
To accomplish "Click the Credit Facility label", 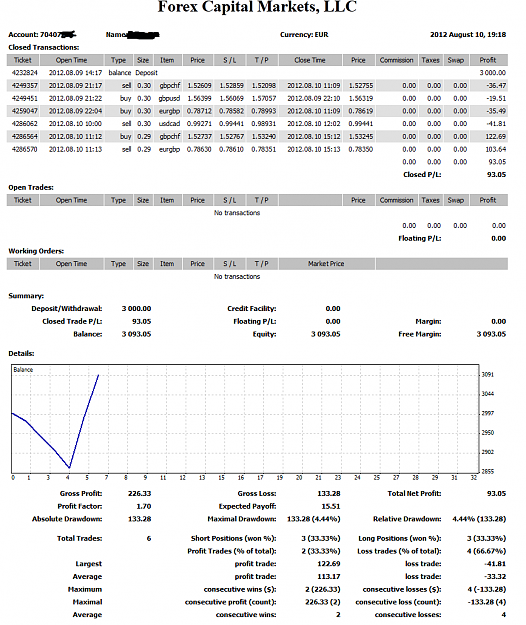I will point(251,309).
